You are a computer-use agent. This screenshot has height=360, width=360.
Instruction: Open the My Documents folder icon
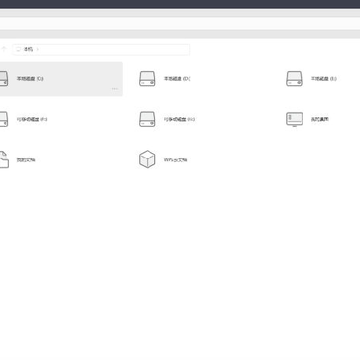(x=4, y=160)
